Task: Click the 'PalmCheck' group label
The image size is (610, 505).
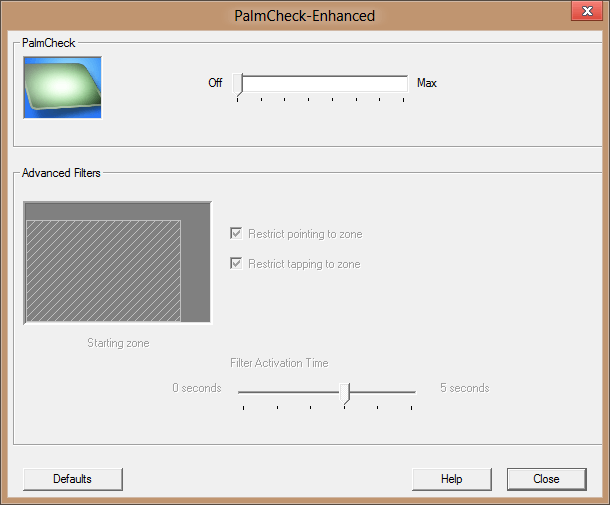Action: (x=49, y=43)
